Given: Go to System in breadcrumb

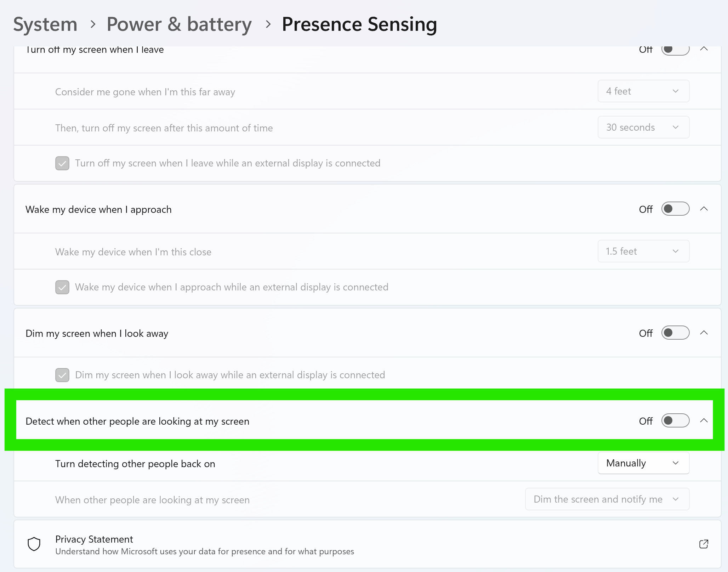Looking at the screenshot, I should [x=45, y=24].
